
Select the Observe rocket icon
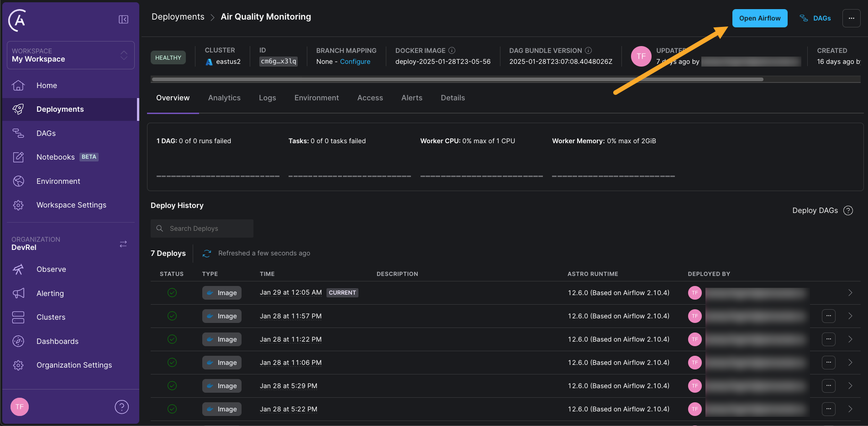[x=18, y=269]
